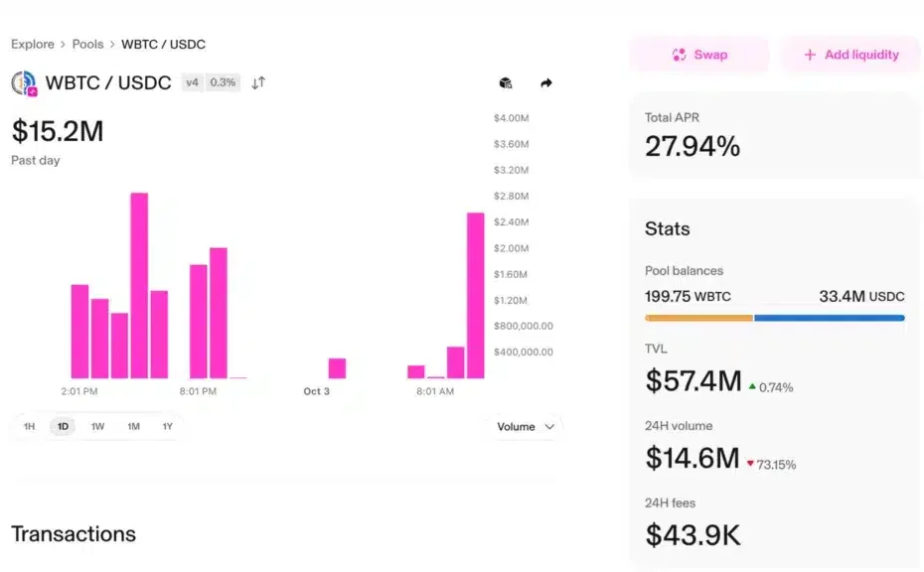Screen dimensions: 924x572
Task: Click the red 24H volume change triangle
Action: click(750, 463)
